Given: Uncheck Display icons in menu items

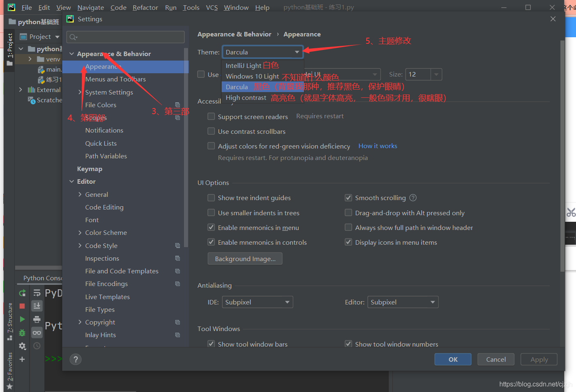Looking at the screenshot, I should click(348, 242).
